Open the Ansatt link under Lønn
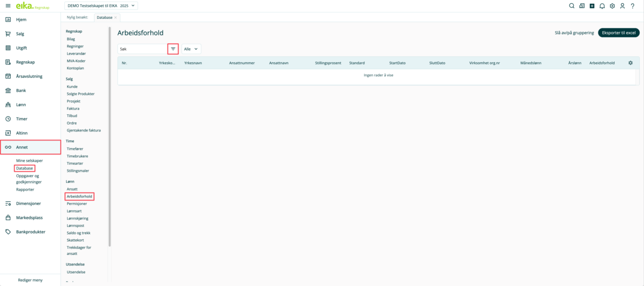Image resolution: width=644 pixels, height=286 pixels. pyautogui.click(x=72, y=189)
